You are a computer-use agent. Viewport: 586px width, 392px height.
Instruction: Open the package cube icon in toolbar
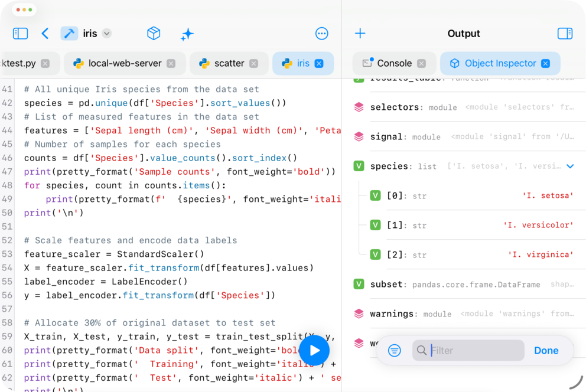[154, 34]
